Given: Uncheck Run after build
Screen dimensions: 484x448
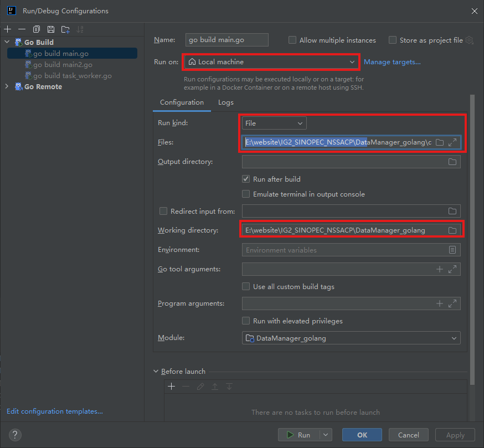Looking at the screenshot, I should (246, 179).
